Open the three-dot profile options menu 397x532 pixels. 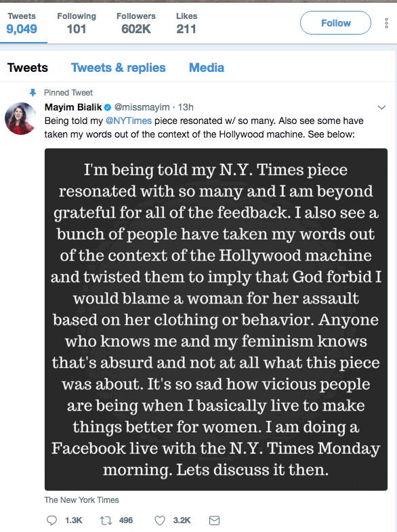pyautogui.click(x=386, y=23)
